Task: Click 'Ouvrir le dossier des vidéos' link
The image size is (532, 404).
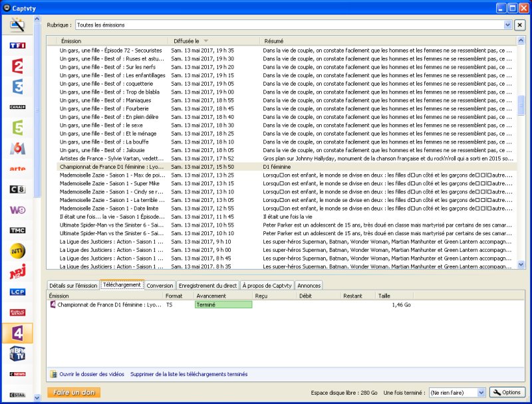Action: 91,374
